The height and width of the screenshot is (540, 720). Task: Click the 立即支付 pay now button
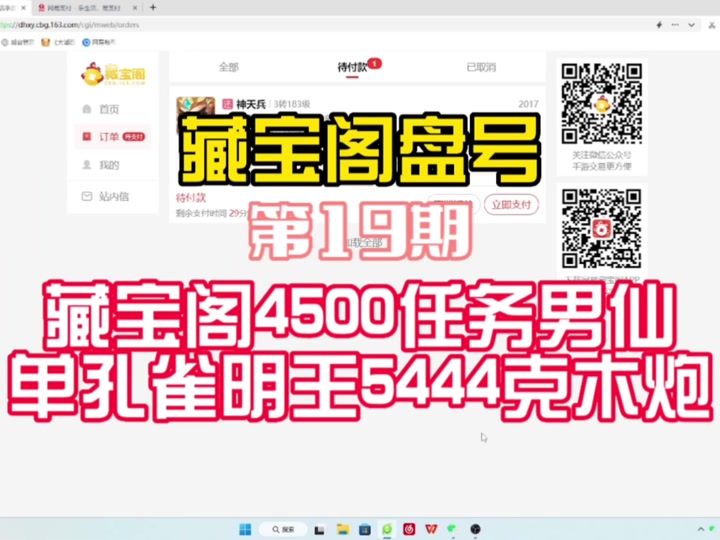click(x=511, y=205)
